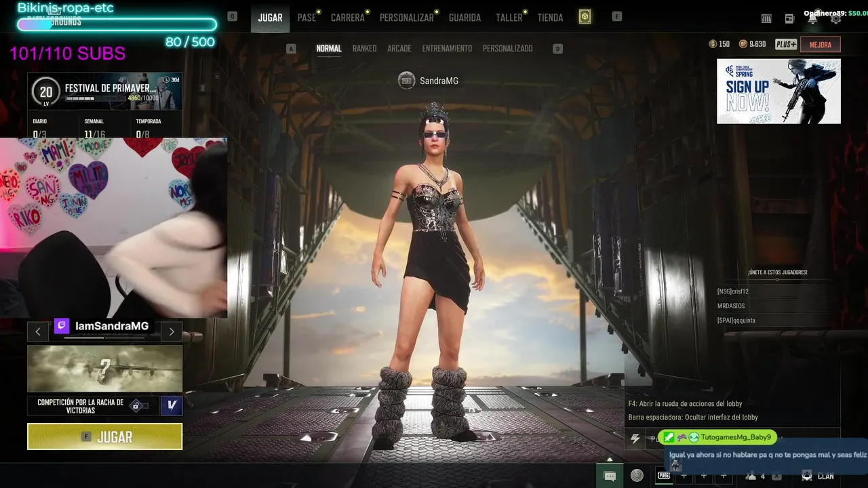Screen dimensions: 868x488
Task: Expand chat with the up arrow
Action: [x=610, y=460]
